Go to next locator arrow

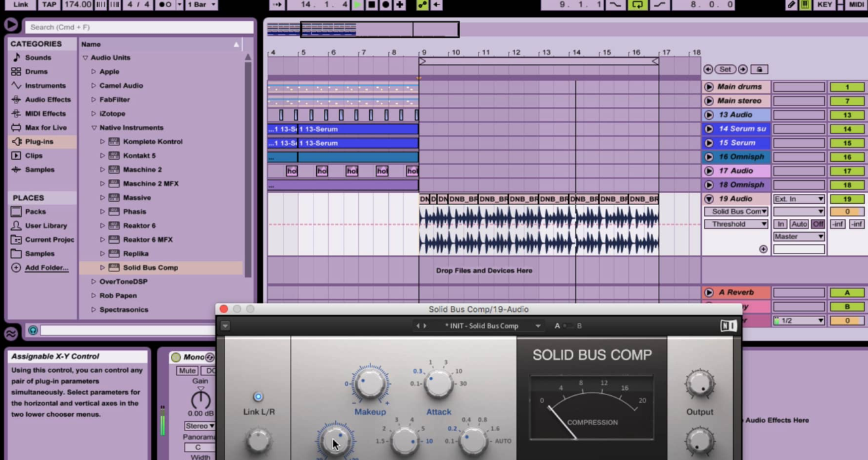pyautogui.click(x=743, y=69)
